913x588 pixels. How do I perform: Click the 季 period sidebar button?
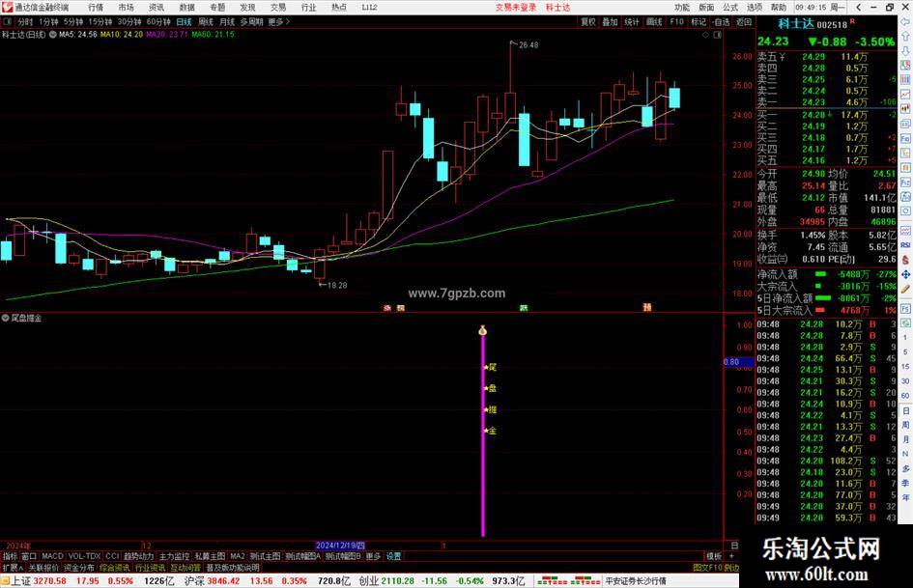tap(905, 483)
